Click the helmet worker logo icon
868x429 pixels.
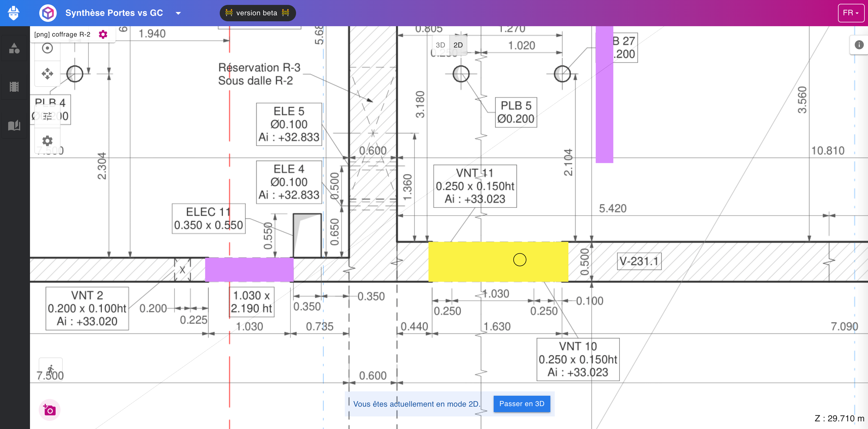pos(13,13)
